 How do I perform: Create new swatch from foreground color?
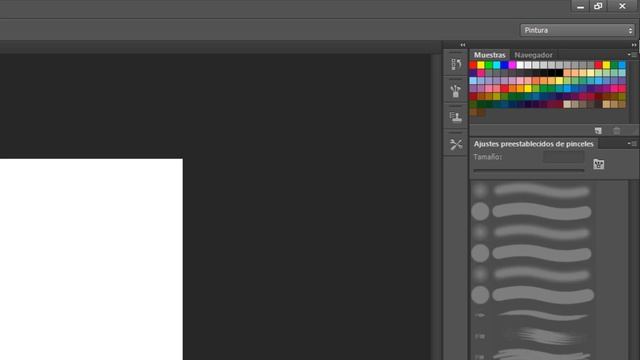598,131
